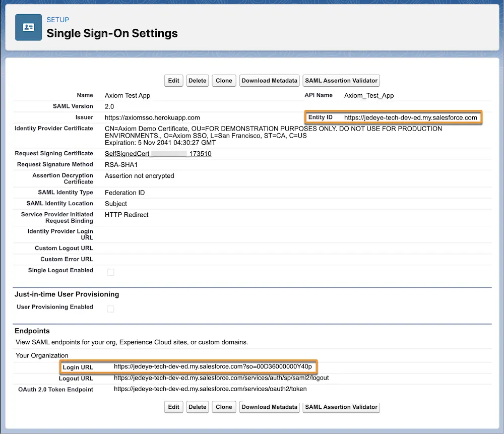Click the Custom Error URL label
Viewport: 504px width, 434px height.
pos(67,259)
